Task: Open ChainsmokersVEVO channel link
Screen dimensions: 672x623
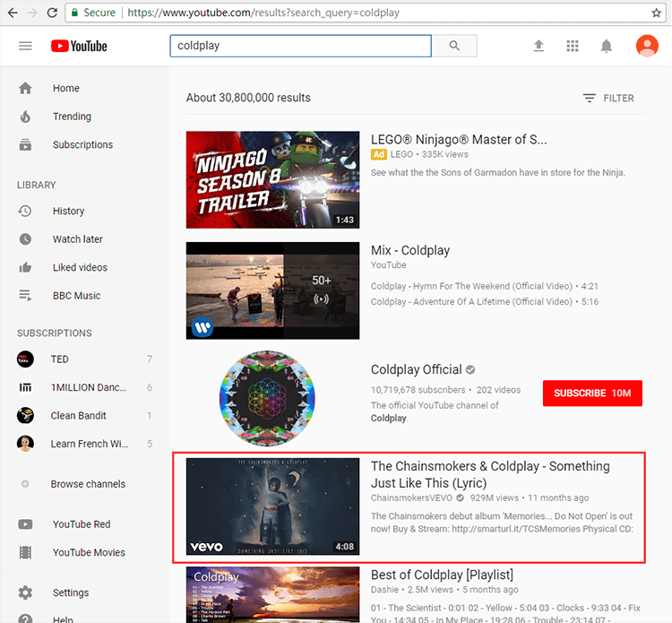Action: pyautogui.click(x=411, y=498)
